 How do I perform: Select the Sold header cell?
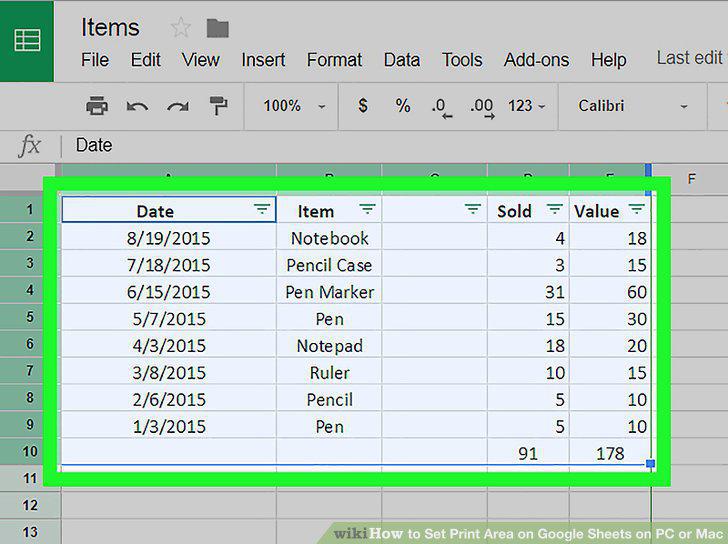528,209
